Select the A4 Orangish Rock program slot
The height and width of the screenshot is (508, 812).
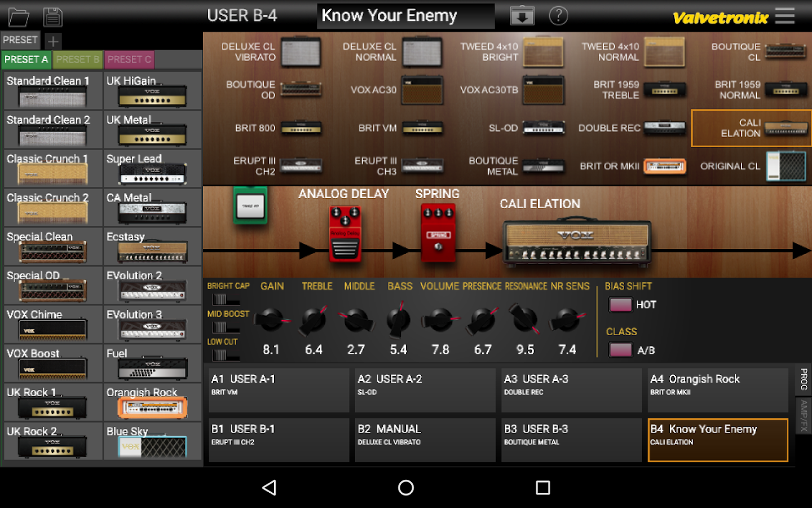pyautogui.click(x=717, y=389)
